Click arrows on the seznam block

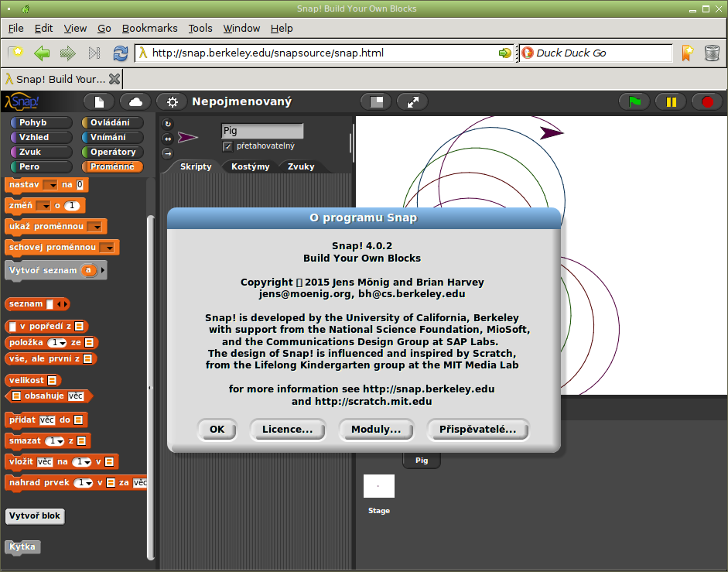pos(62,304)
